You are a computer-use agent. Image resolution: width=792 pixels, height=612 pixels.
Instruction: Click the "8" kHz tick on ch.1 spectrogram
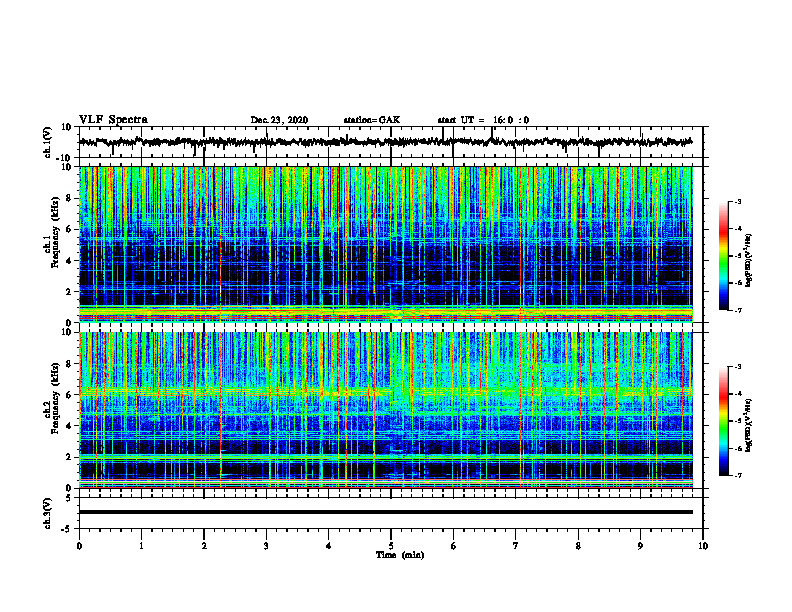click(69, 198)
